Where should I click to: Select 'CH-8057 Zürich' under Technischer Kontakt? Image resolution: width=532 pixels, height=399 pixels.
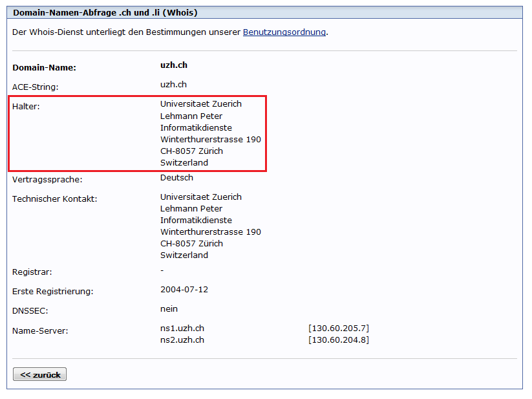192,244
